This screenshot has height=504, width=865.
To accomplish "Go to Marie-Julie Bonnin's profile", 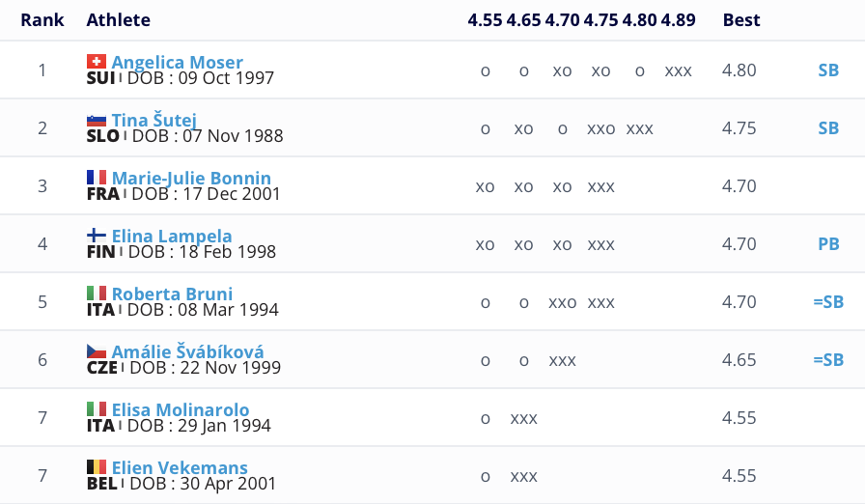I will pyautogui.click(x=191, y=178).
